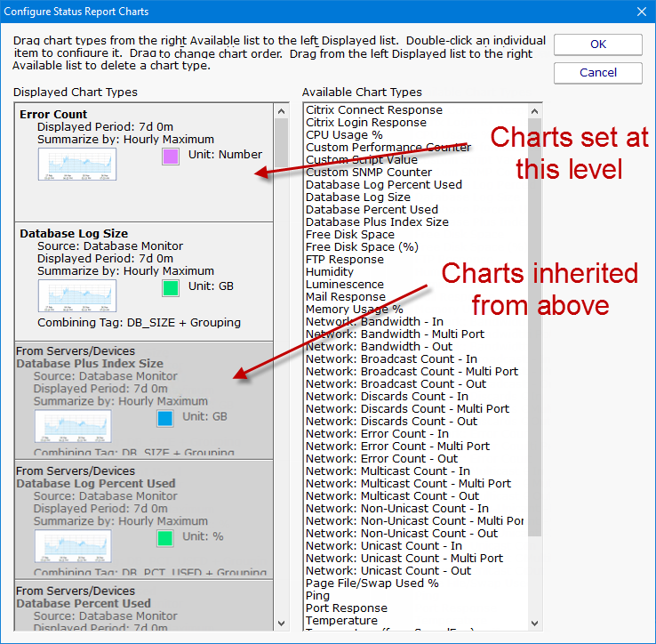Image resolution: width=656 pixels, height=644 pixels.
Task: Close the Configure Status Report Charts dialog
Action: tap(642, 12)
